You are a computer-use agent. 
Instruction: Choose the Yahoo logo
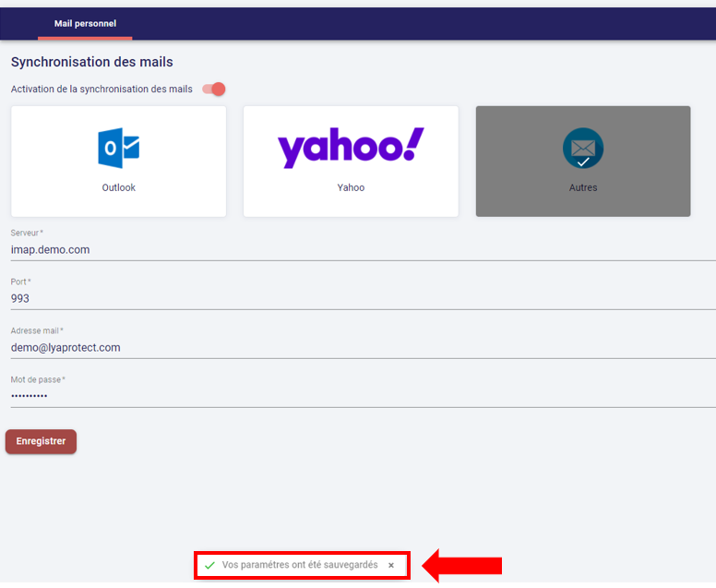(351, 148)
